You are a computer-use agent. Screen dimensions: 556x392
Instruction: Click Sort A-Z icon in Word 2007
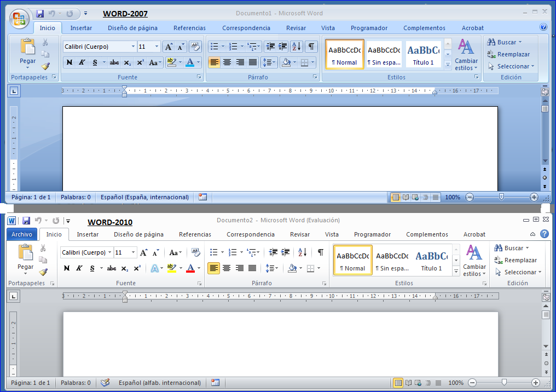(x=296, y=47)
